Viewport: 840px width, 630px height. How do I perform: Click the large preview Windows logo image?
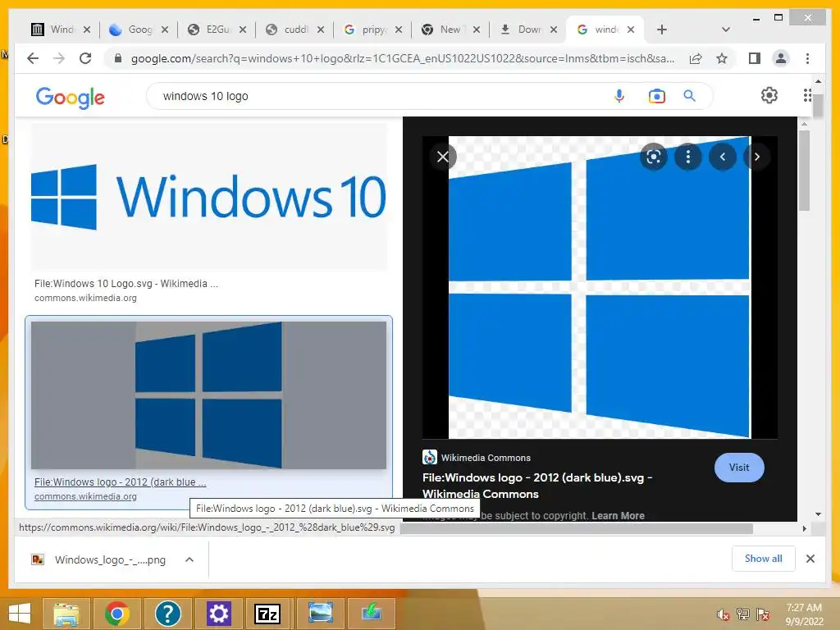(x=600, y=287)
